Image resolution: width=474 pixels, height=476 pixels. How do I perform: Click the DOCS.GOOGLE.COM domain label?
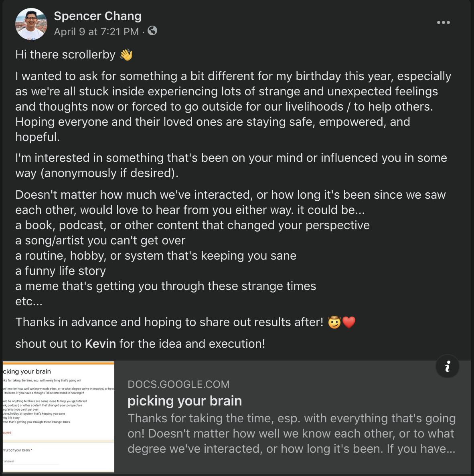[x=179, y=384]
